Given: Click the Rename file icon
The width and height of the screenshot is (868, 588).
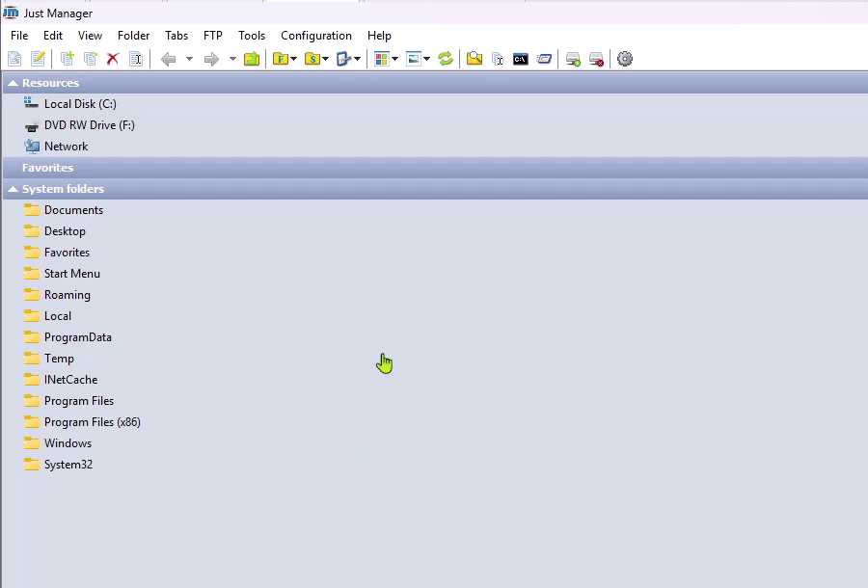Looking at the screenshot, I should click(136, 59).
